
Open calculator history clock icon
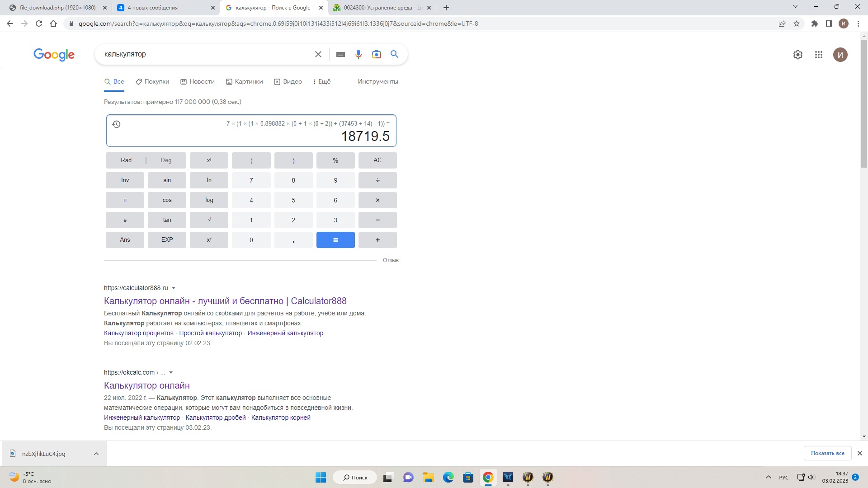[x=116, y=124]
